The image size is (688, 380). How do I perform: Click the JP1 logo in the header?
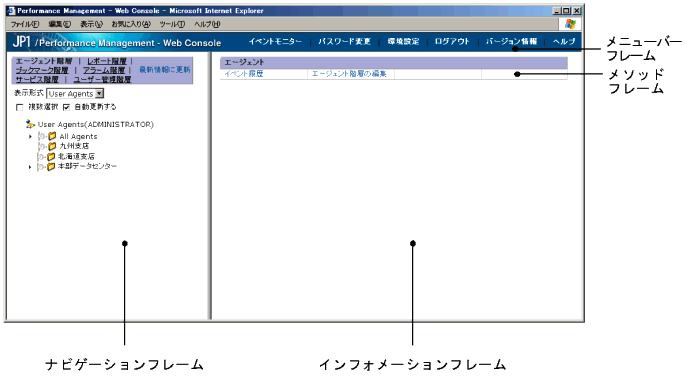tap(21, 42)
